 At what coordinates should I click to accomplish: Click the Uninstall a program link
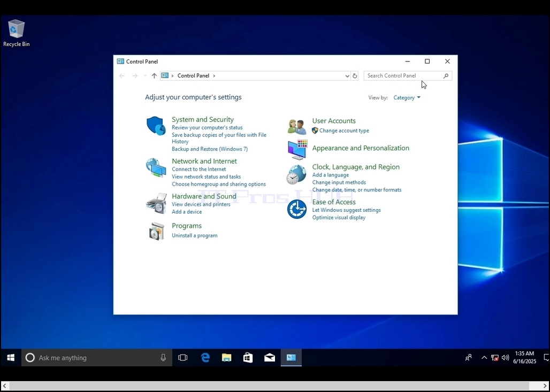(x=195, y=236)
